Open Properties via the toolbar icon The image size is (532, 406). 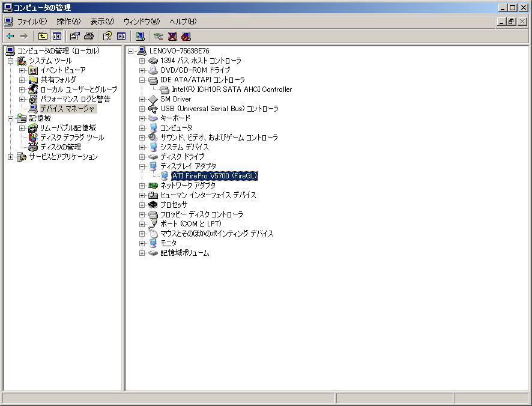[x=74, y=36]
